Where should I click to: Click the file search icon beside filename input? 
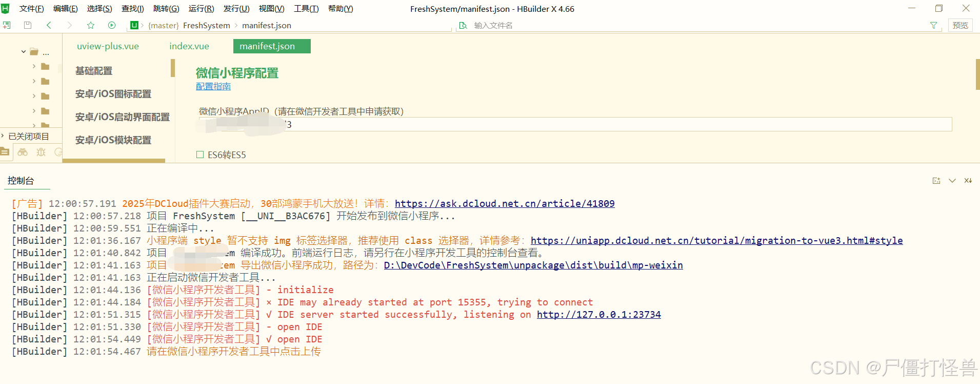click(463, 25)
